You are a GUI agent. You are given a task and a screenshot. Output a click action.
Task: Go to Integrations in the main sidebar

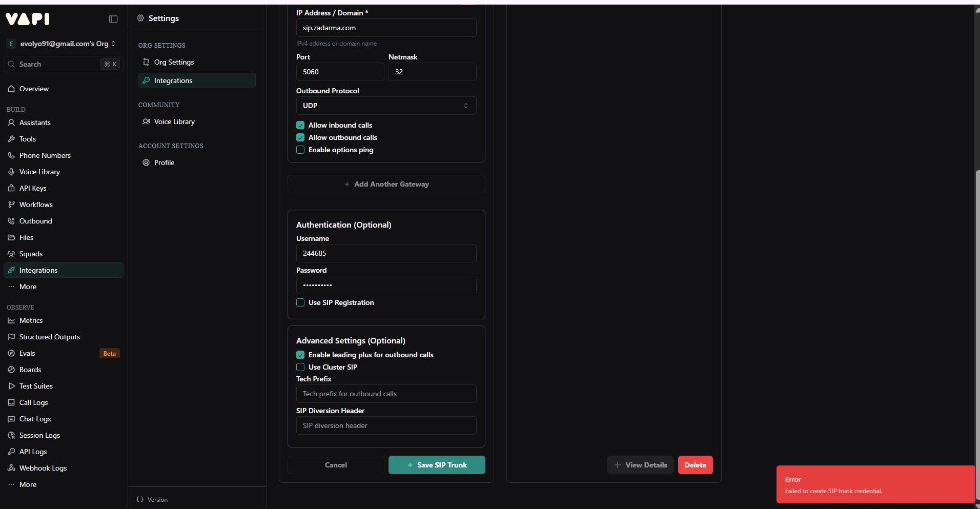(64, 270)
